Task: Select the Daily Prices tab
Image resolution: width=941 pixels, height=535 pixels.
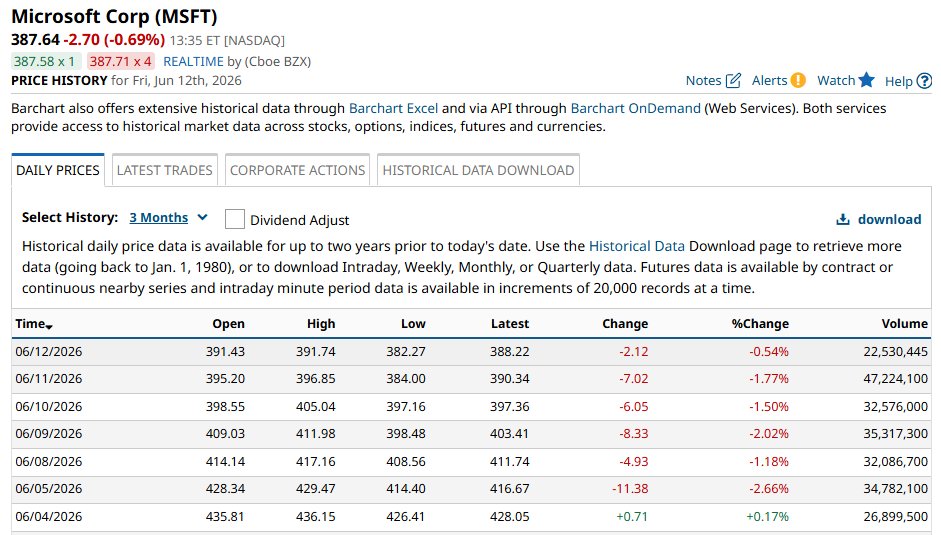Action: click(x=58, y=170)
